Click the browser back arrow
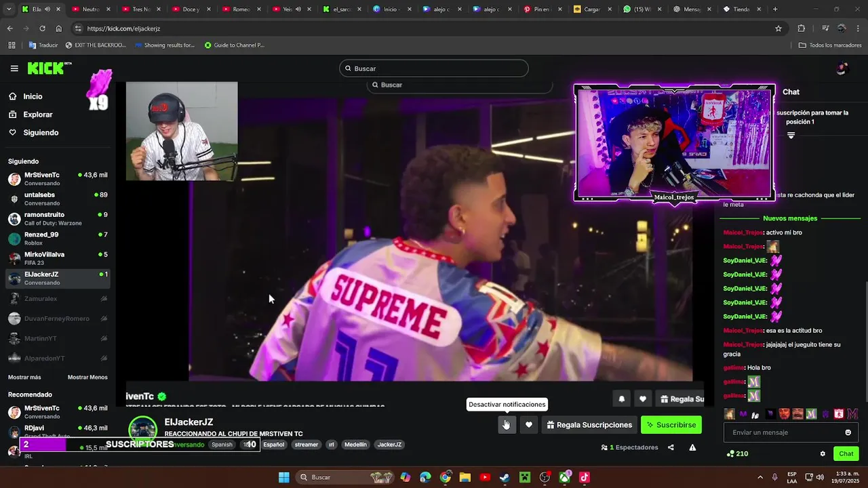 [x=9, y=28]
